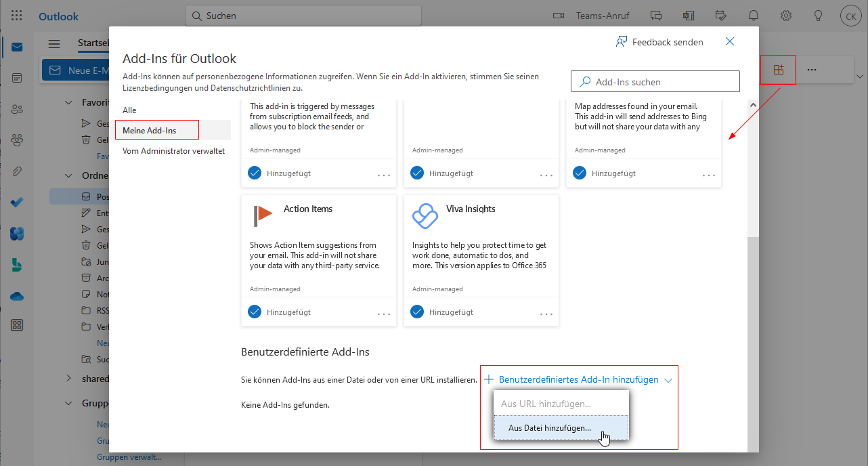Toggle Action Items added checkmark
The width and height of the screenshot is (868, 466).
click(255, 312)
